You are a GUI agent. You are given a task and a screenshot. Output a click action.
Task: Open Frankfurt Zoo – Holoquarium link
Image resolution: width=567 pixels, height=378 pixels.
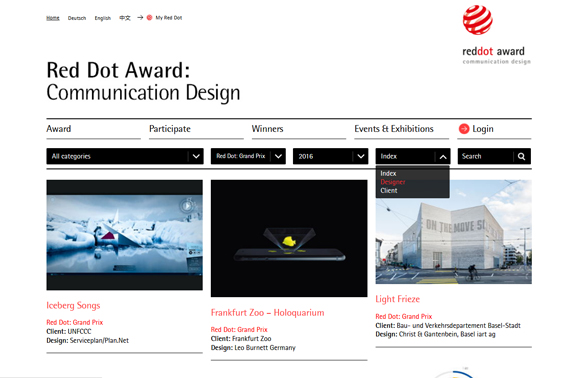(x=268, y=313)
